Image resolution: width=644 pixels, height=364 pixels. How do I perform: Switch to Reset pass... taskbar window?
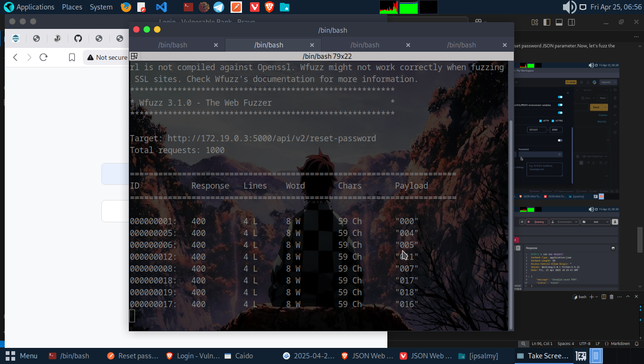pos(133,356)
